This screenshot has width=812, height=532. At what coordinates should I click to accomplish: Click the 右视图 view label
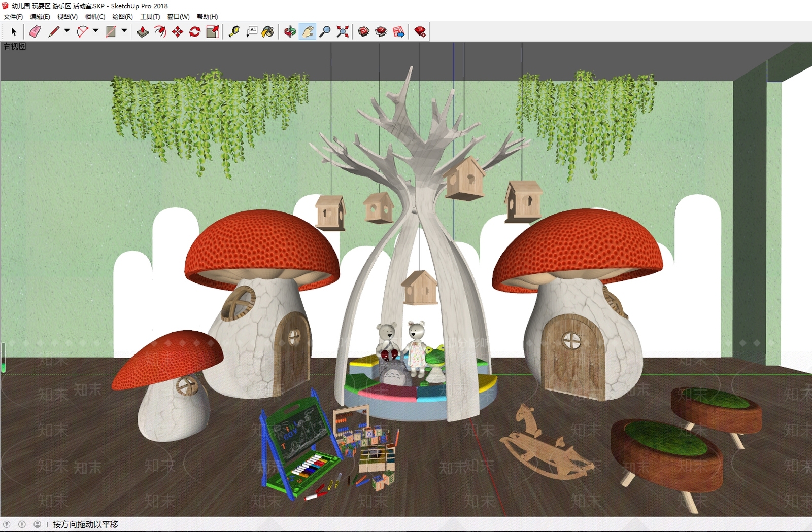point(15,46)
